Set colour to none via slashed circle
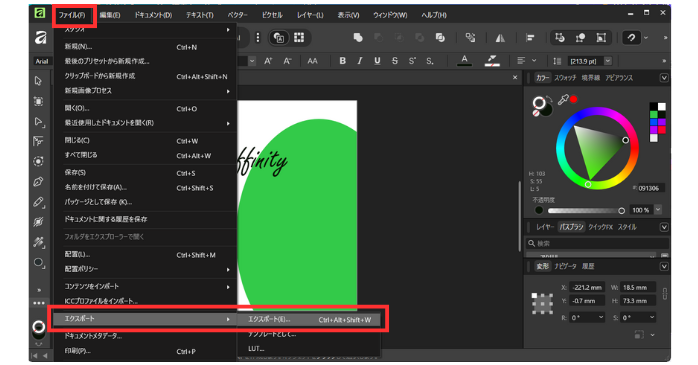Viewport: 698px width, 365px height. click(536, 114)
